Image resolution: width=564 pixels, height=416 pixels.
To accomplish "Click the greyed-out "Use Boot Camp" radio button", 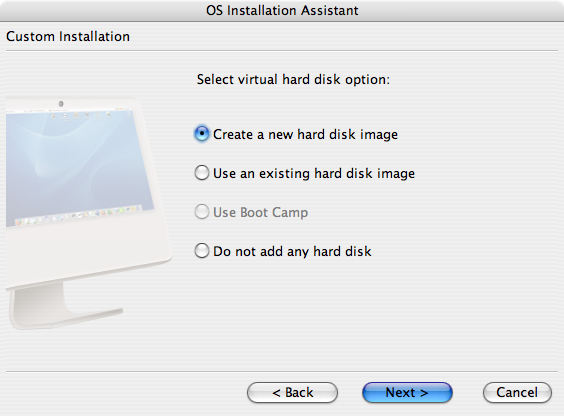I will coord(202,212).
